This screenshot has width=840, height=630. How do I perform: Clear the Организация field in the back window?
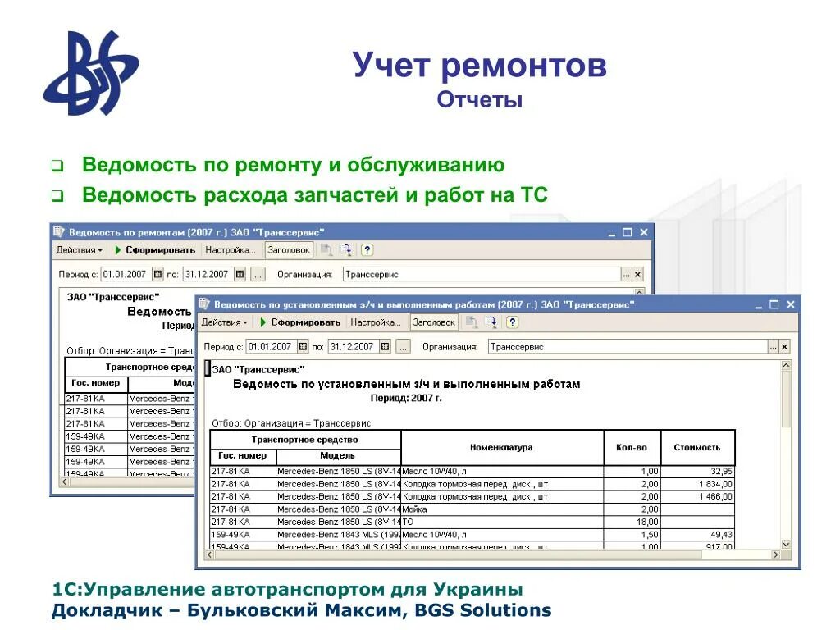point(637,275)
